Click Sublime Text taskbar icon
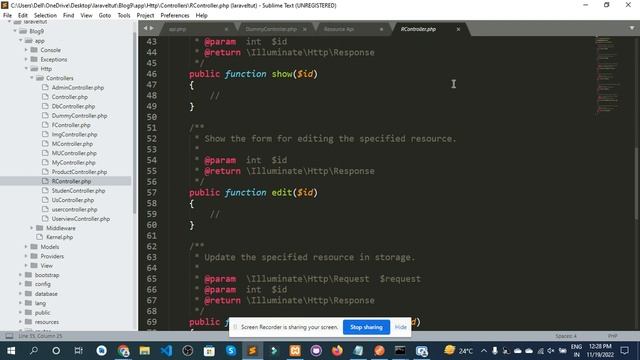The width and height of the screenshot is (640, 360). [252, 351]
